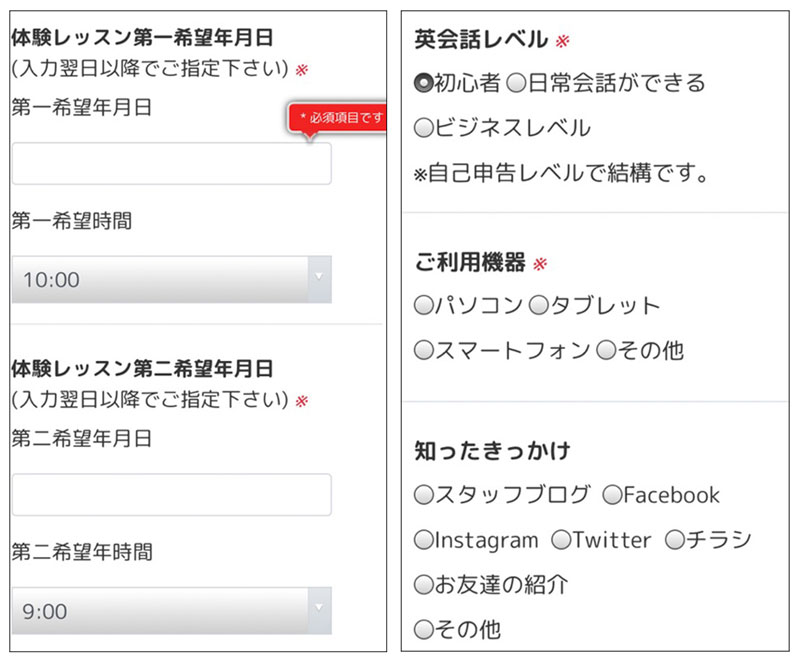Pick その他 under ご利用機器
The width and height of the screenshot is (800, 662).
click(606, 351)
